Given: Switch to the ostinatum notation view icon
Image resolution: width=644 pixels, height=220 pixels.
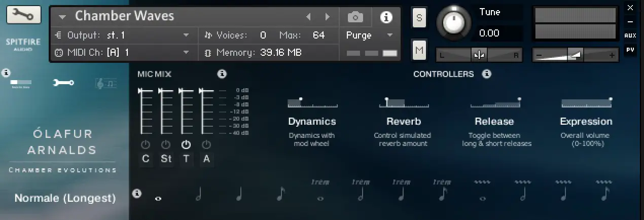Looking at the screenshot, I should tap(106, 83).
